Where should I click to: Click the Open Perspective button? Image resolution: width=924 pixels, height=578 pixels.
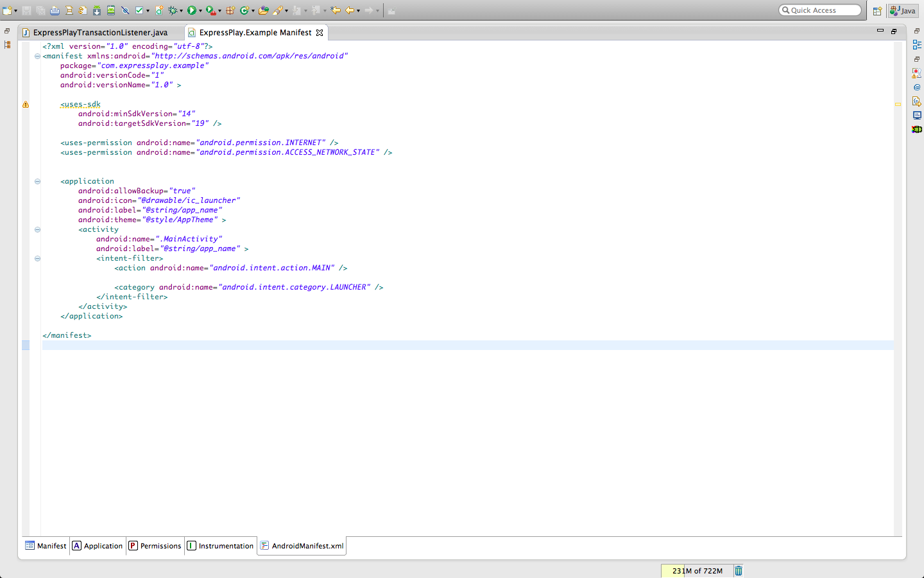pos(877,11)
